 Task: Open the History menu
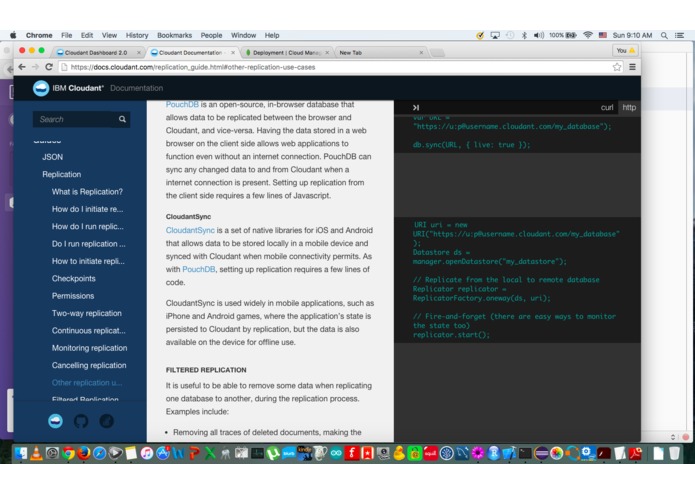[137, 35]
